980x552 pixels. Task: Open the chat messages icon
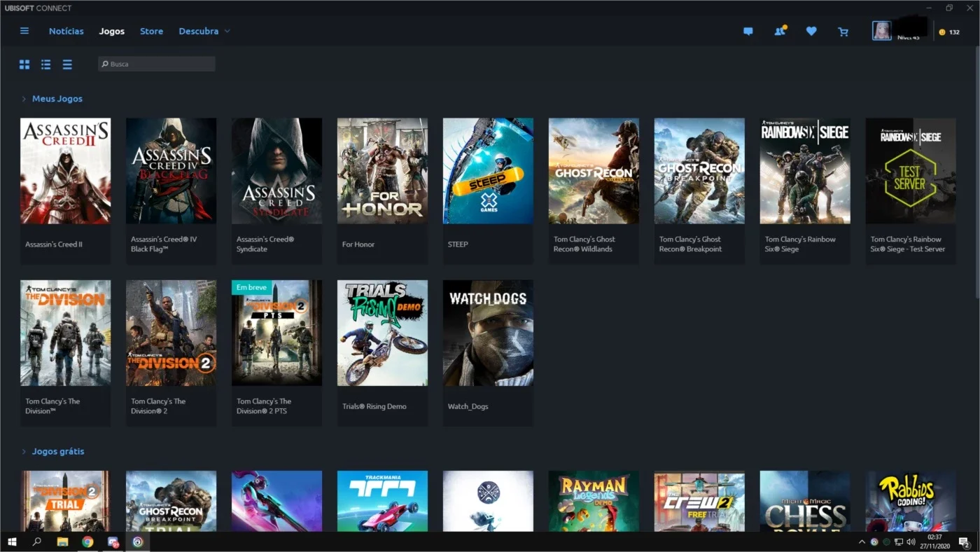coord(748,32)
